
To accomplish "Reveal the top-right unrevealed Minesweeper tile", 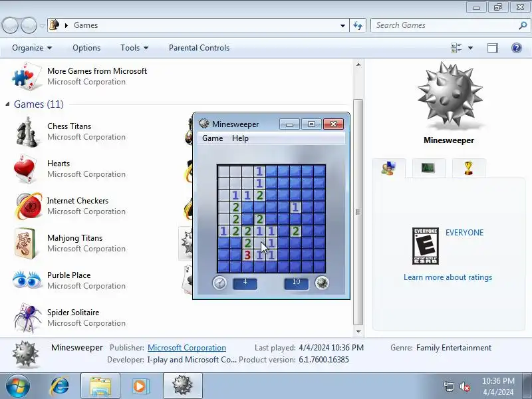I will pos(320,171).
